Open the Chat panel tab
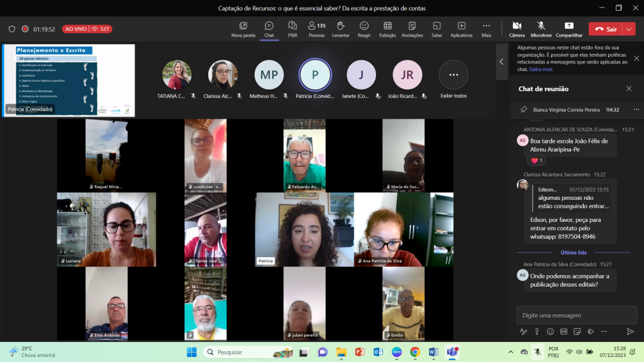644x362 pixels. point(269,30)
